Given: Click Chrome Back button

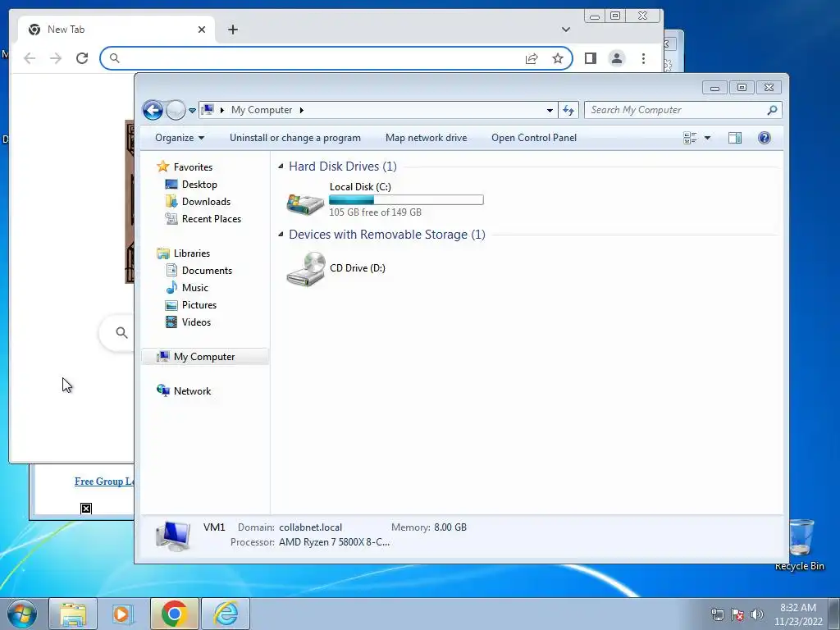Looking at the screenshot, I should point(30,58).
